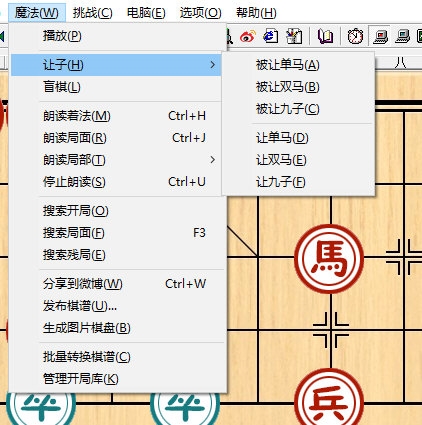Pick 被让单马(A) in submenu
Viewport: 422px width, 425px height.
coord(299,65)
